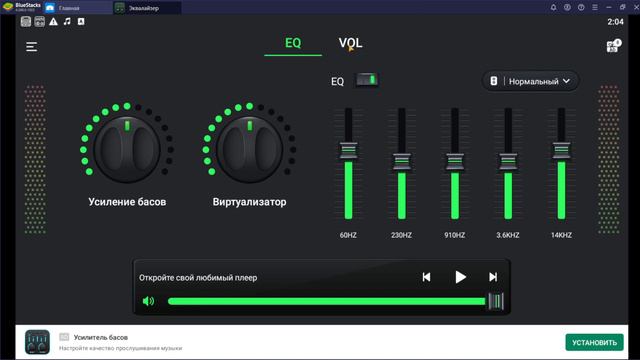Skip to the next track
Screen dimensions: 640x360
(x=493, y=277)
